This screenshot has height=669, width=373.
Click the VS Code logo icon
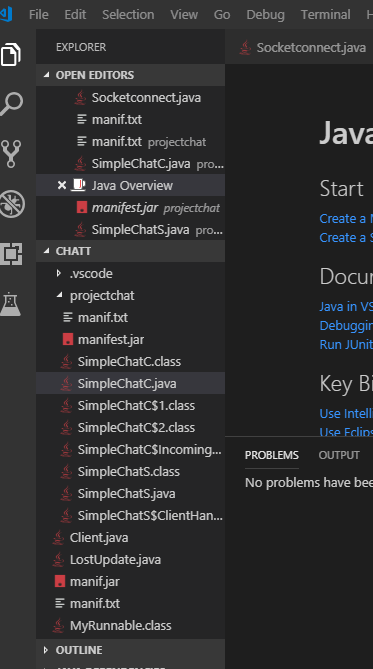(6, 14)
